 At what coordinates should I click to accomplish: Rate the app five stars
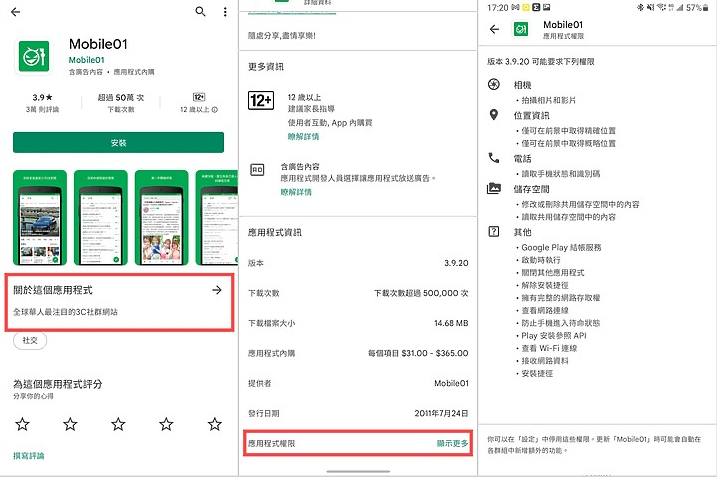tap(214, 424)
